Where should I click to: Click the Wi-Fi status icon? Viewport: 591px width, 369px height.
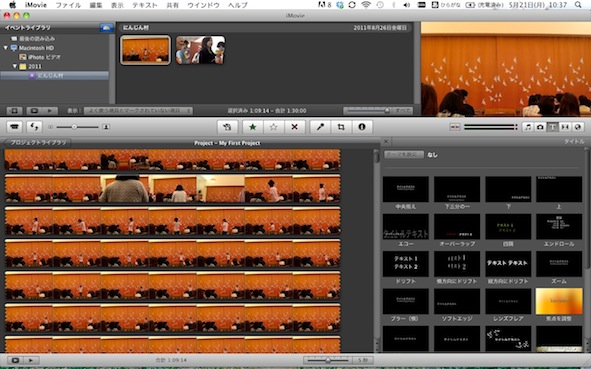click(366, 5)
